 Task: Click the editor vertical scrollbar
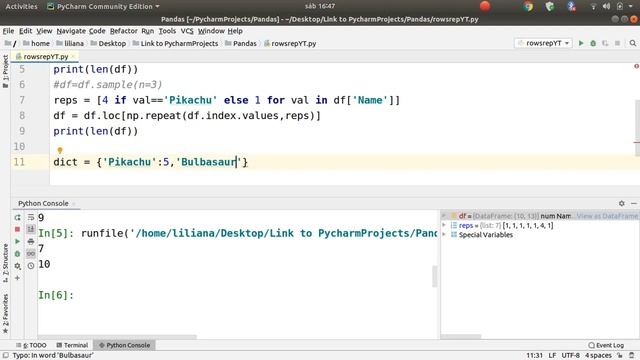(638, 128)
